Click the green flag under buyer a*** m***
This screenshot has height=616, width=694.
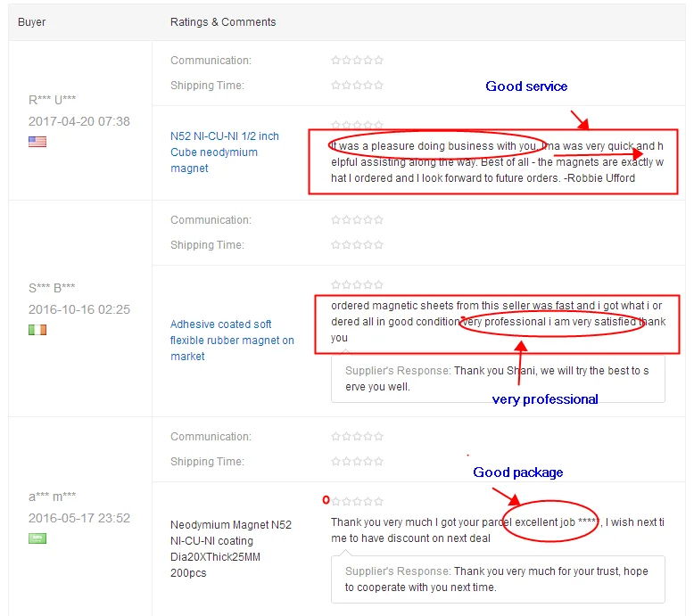(x=37, y=538)
